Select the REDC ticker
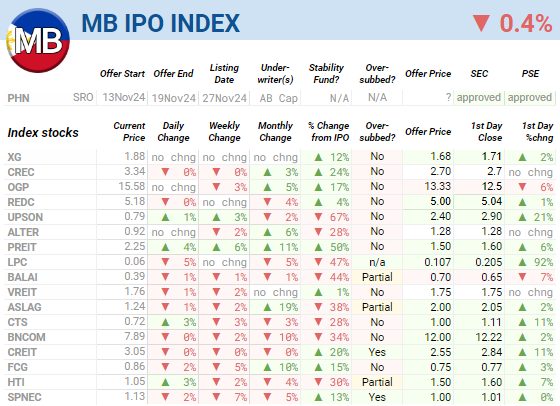Screen dimensions: 560x406 tap(21, 202)
